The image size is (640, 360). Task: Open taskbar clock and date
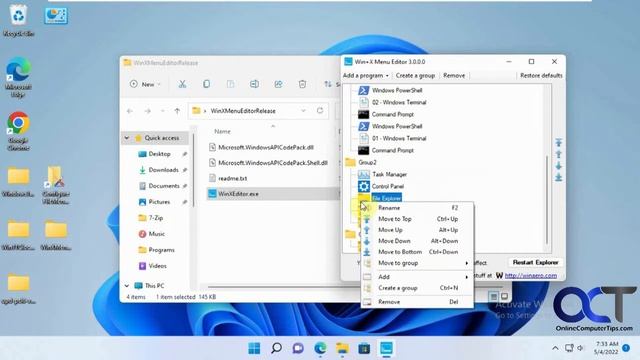coord(607,348)
